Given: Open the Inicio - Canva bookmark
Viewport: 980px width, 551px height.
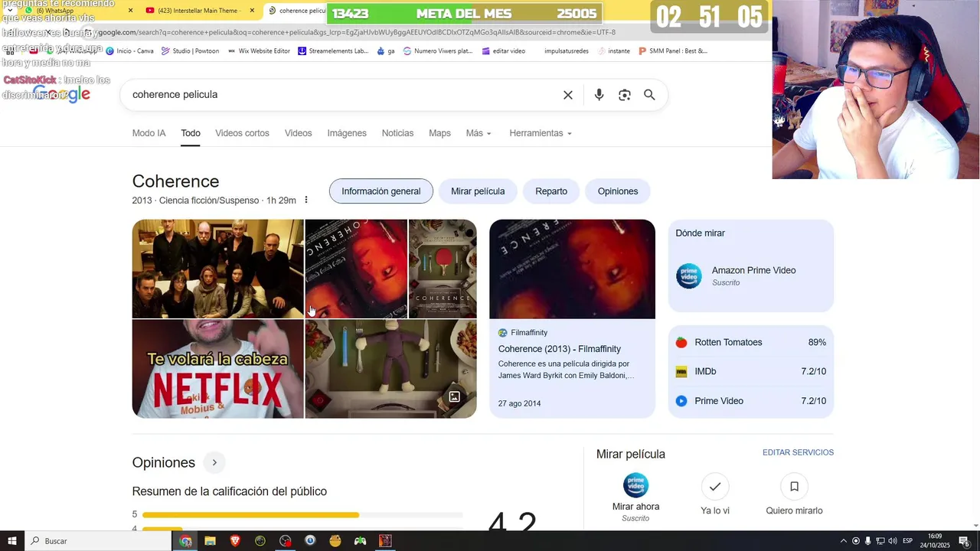Looking at the screenshot, I should pyautogui.click(x=129, y=51).
